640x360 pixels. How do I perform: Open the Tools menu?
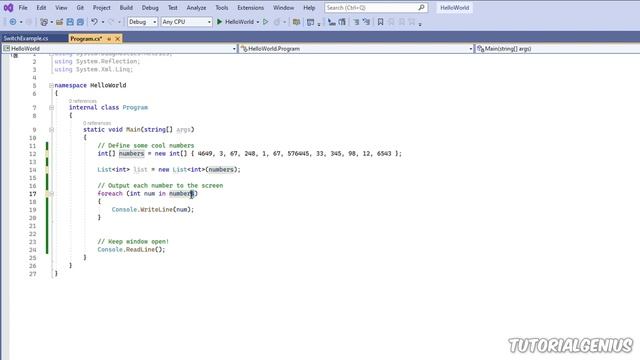tap(222, 7)
